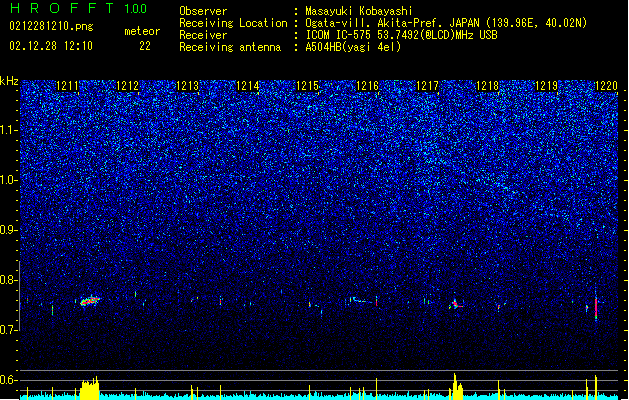Click the 1213 time marker
Viewport: 629px width, 400px height.
(x=187, y=86)
